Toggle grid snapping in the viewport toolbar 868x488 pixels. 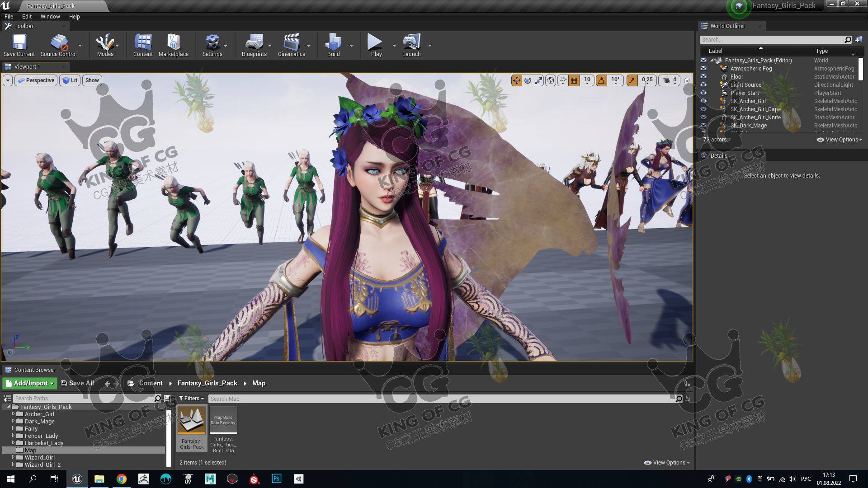(574, 80)
